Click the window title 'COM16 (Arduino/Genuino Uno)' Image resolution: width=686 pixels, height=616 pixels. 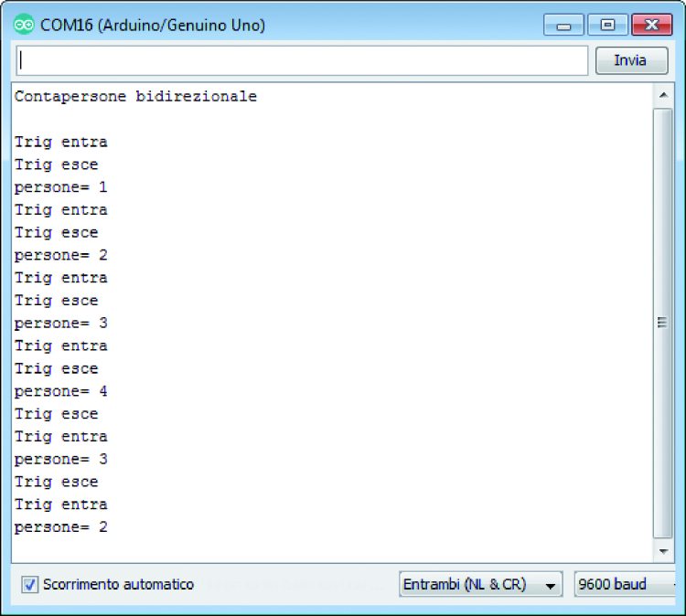tap(153, 25)
